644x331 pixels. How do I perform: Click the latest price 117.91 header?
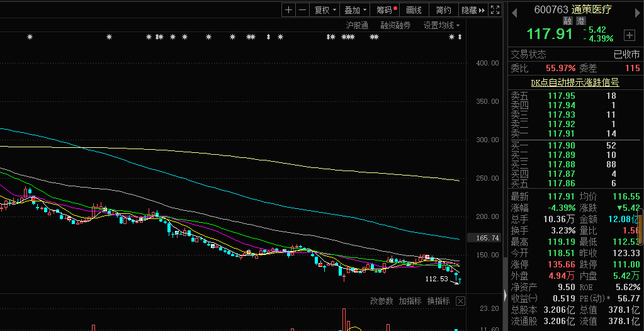tap(550, 34)
